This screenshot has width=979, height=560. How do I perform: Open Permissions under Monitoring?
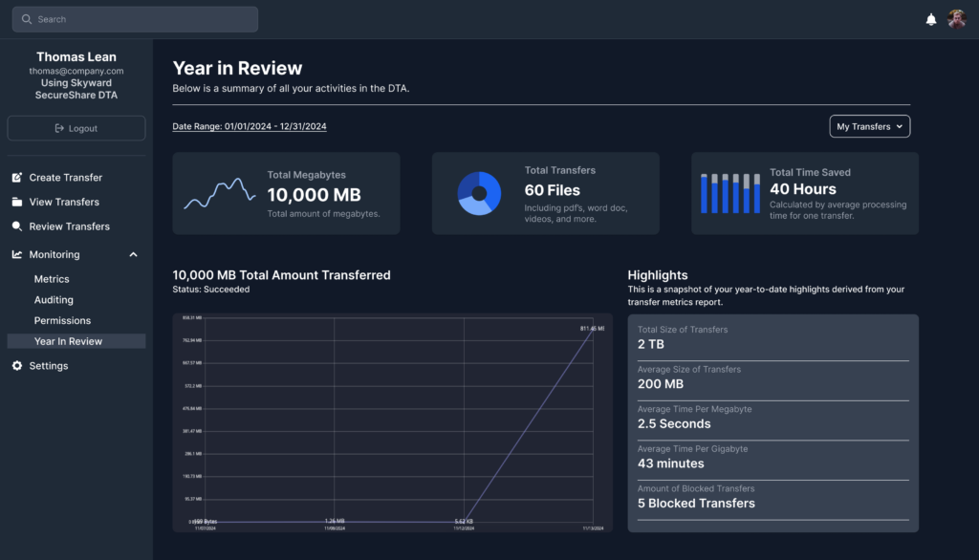[62, 320]
